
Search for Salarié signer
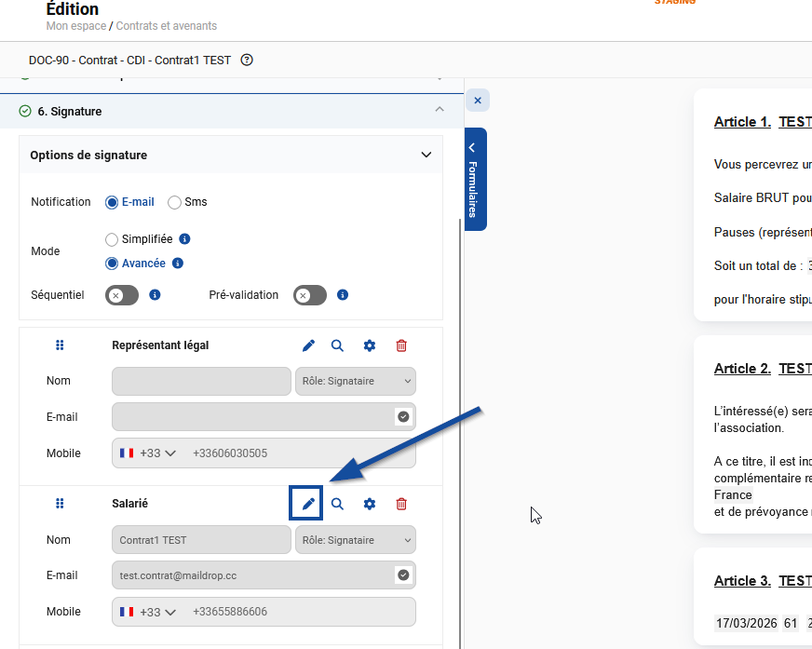pyautogui.click(x=337, y=504)
